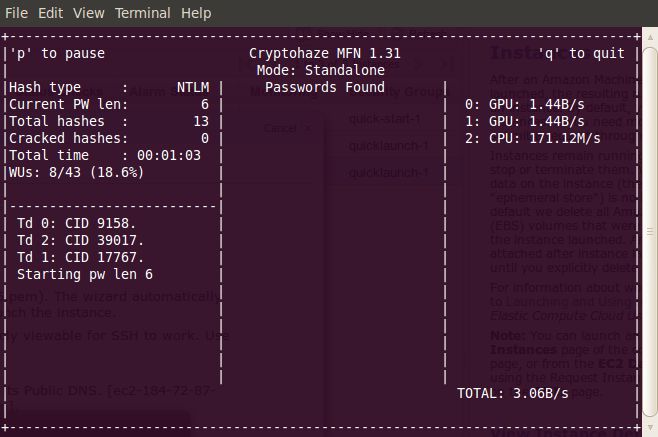Click the WUs: 8/43 progress line

(x=76, y=172)
